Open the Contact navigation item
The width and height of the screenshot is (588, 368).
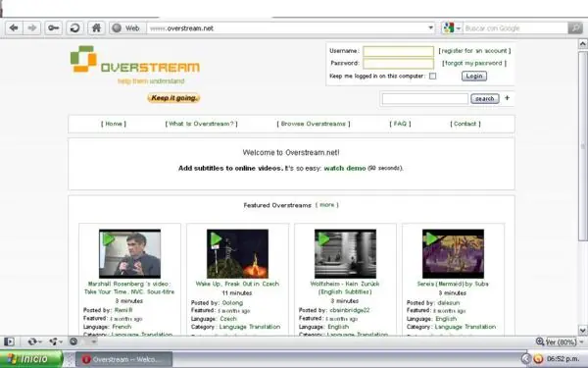click(465, 124)
